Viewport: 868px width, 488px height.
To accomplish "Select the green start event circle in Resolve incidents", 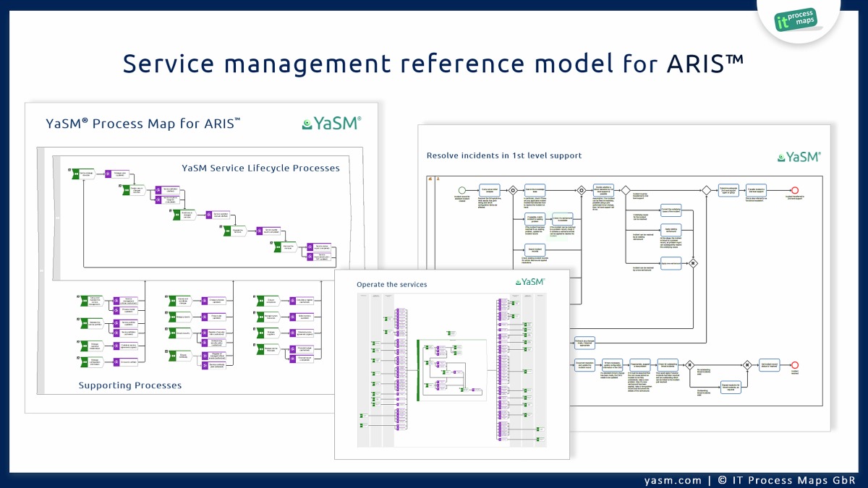I will point(462,190).
